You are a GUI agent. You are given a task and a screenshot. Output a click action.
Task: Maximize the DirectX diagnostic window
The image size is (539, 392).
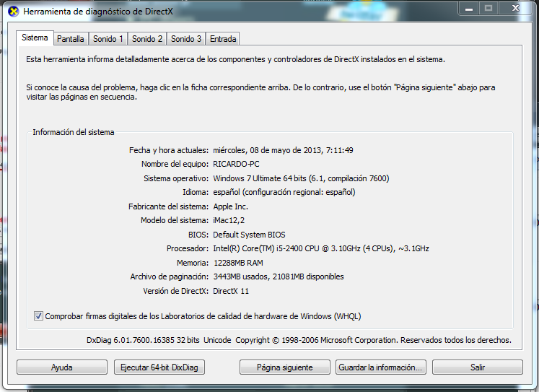tap(488, 9)
